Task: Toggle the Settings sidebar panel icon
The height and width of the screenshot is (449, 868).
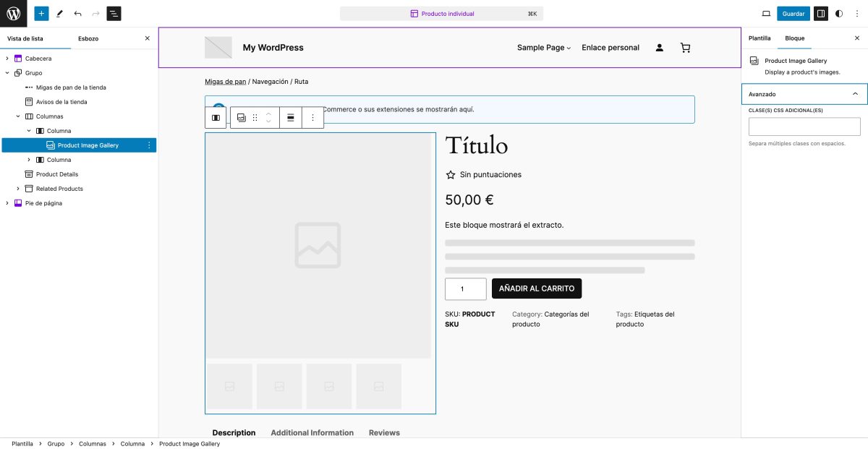Action: [820, 13]
